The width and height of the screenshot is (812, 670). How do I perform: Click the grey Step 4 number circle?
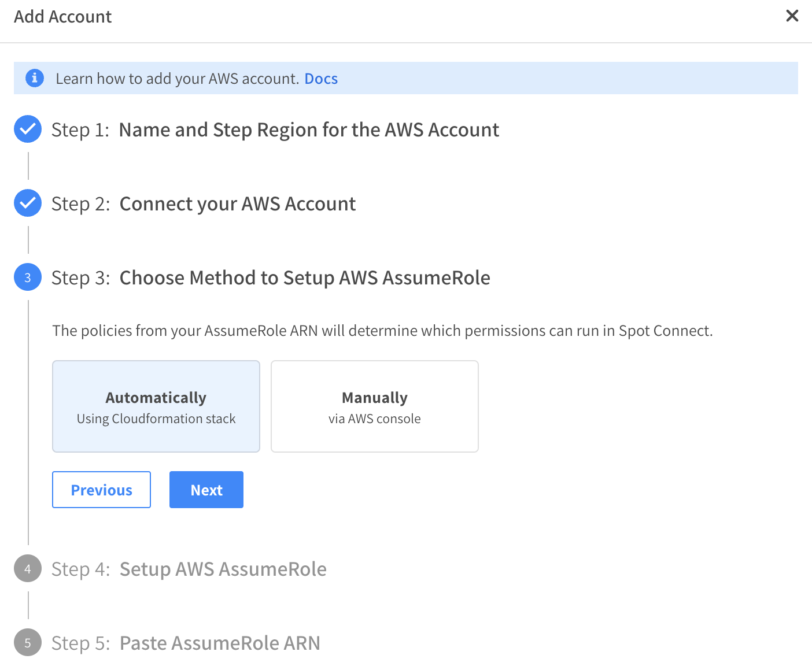click(28, 569)
